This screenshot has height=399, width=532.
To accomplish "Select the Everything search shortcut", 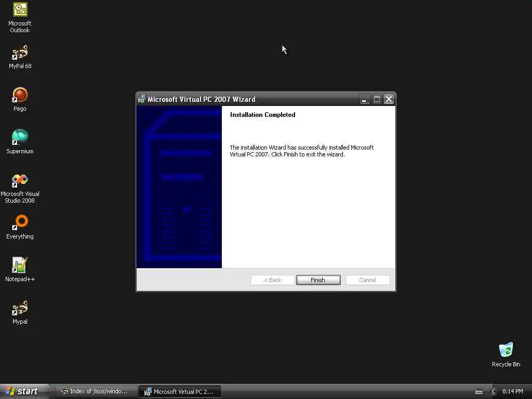I will click(x=20, y=228).
